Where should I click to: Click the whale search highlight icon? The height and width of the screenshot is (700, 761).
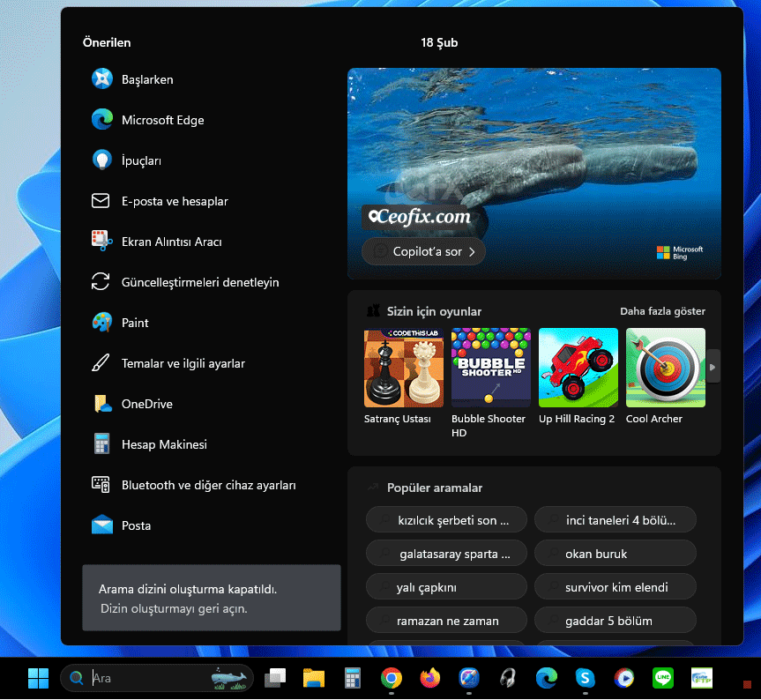(x=229, y=678)
